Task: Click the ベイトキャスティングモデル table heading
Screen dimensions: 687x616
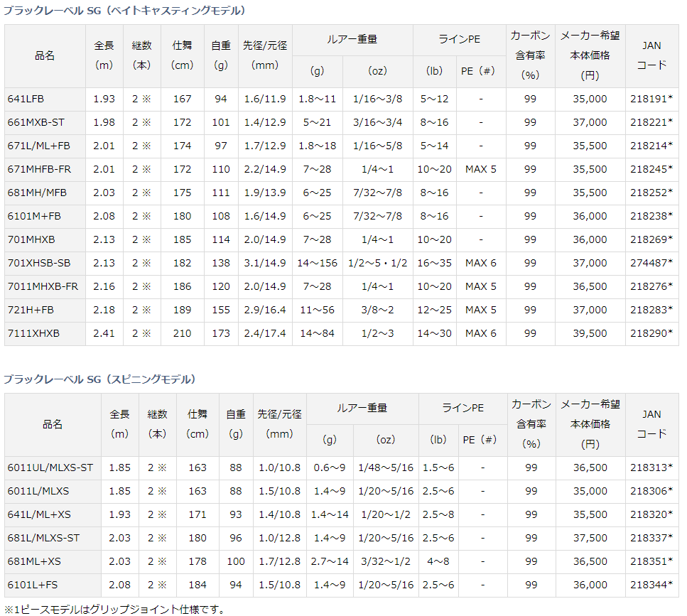Action: [x=125, y=11]
